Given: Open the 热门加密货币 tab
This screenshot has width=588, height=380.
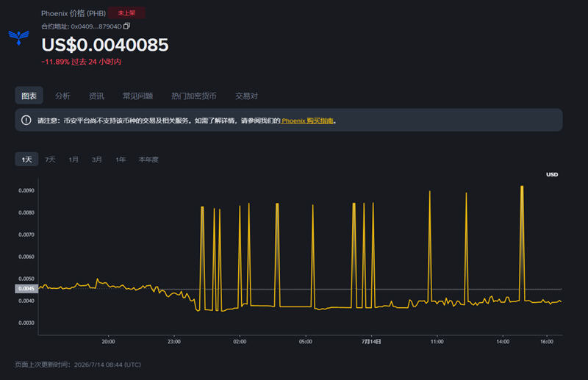Looking at the screenshot, I should coord(194,96).
